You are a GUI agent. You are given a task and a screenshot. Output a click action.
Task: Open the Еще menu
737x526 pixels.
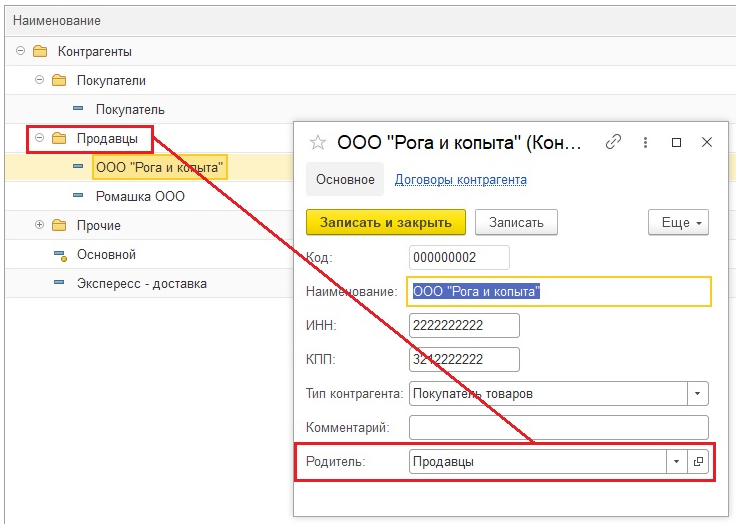point(678,222)
